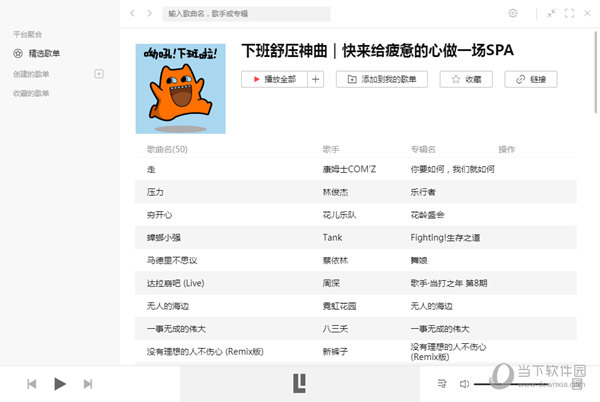The height and width of the screenshot is (402, 600).
Task: Click the 歌手 column header
Action: 331,149
